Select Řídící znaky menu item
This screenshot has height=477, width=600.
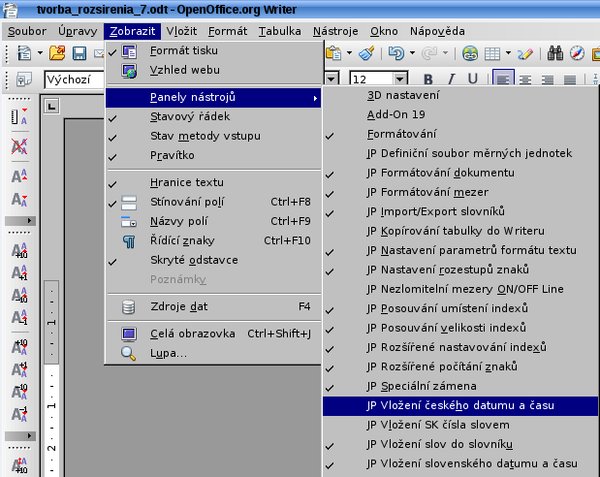pos(214,241)
